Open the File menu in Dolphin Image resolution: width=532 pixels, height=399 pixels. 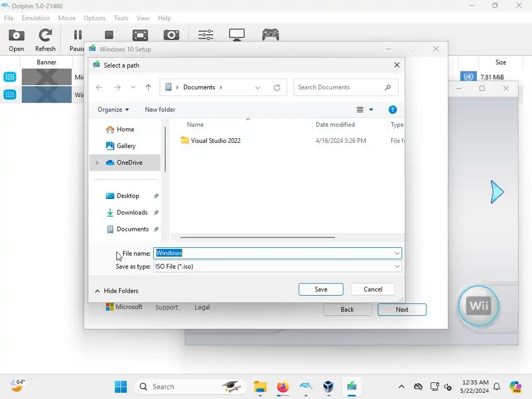pyautogui.click(x=9, y=18)
